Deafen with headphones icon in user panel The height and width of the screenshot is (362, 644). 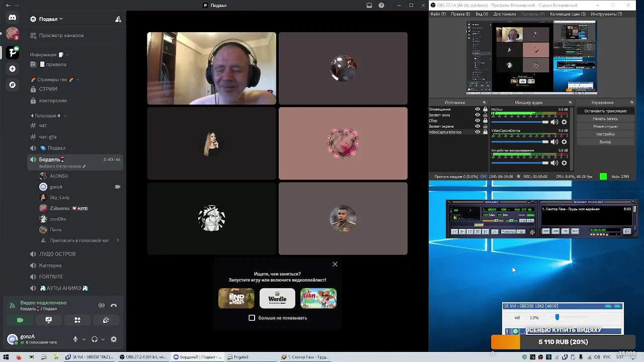click(x=95, y=339)
